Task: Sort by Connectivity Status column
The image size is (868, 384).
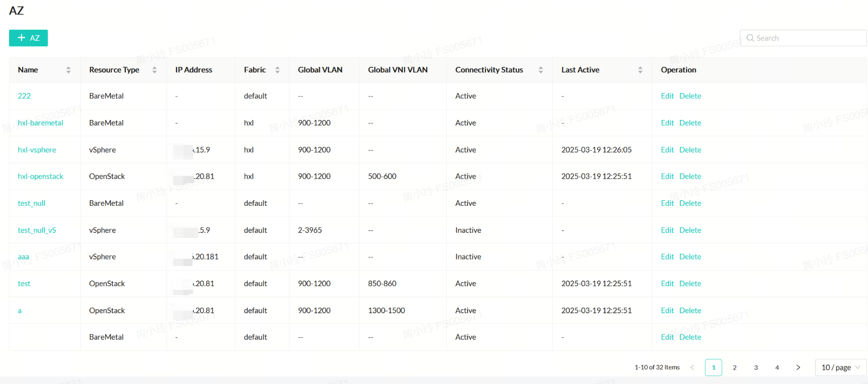Action: click(x=541, y=70)
